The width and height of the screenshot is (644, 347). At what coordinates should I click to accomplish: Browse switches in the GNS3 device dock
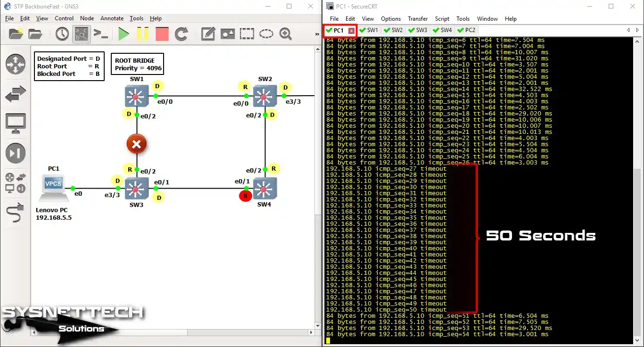coord(16,95)
